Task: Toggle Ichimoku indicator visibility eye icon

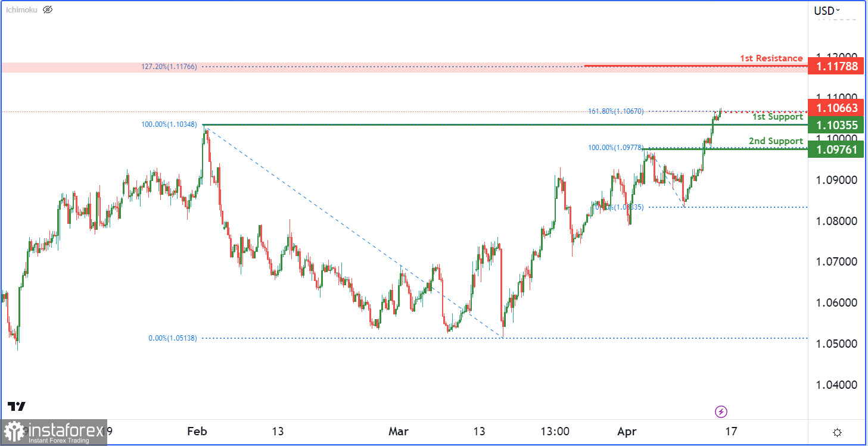Action: coord(48,10)
